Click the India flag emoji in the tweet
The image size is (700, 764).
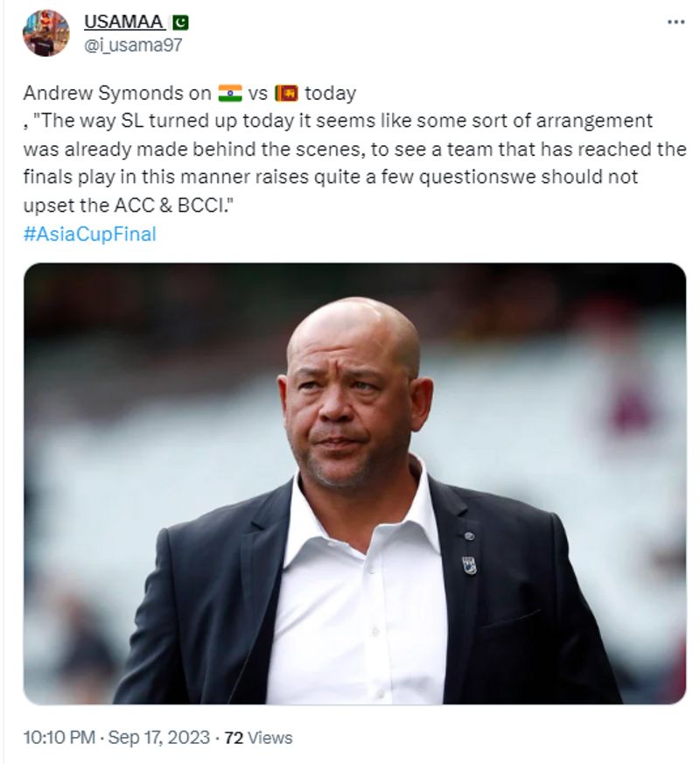pyautogui.click(x=230, y=93)
